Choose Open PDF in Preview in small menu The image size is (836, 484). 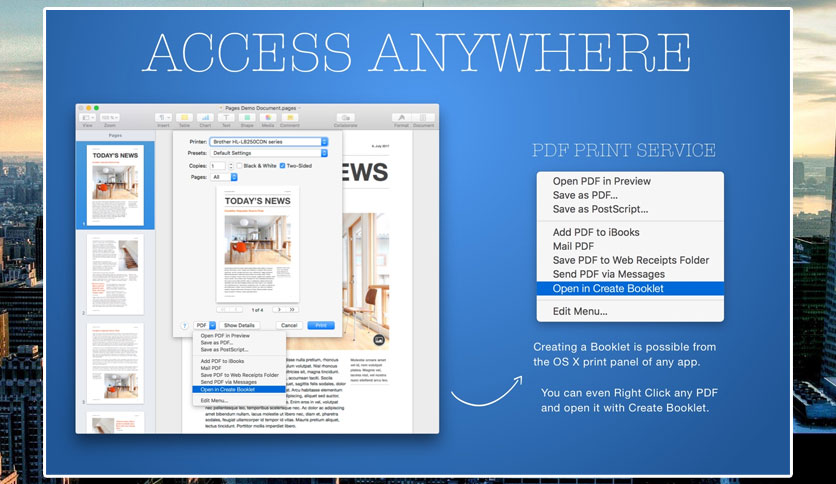point(239,336)
